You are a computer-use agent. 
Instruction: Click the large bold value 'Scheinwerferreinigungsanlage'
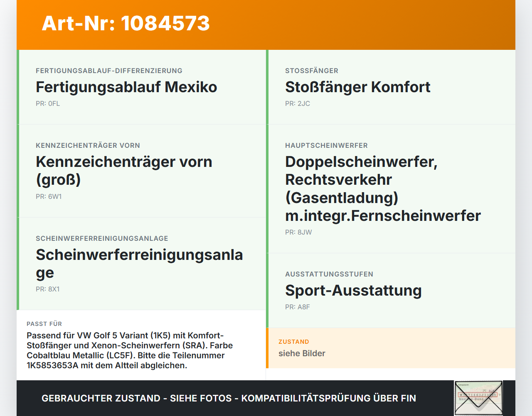139,264
